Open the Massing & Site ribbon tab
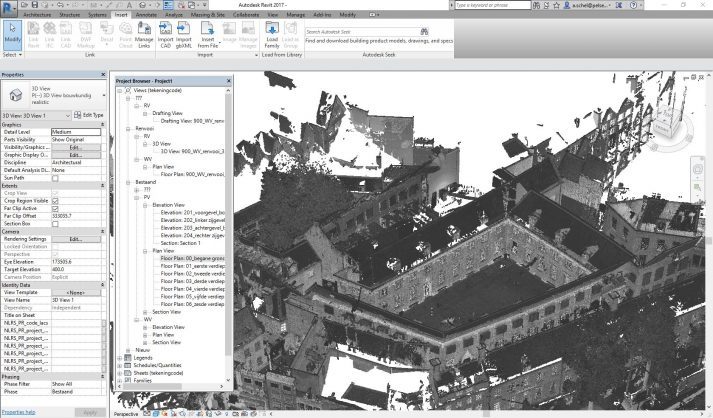This screenshot has height=418, width=713. (207, 15)
